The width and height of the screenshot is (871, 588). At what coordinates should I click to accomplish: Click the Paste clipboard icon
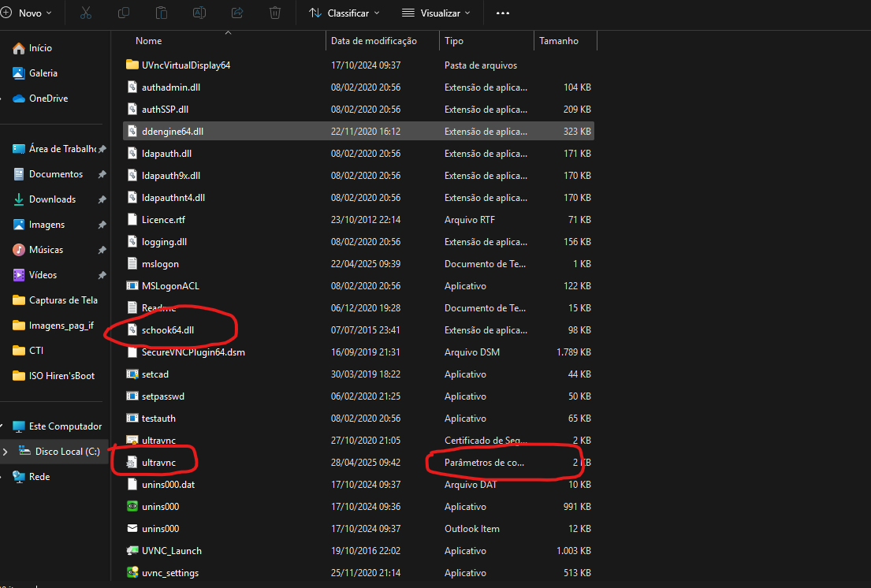[x=162, y=13]
